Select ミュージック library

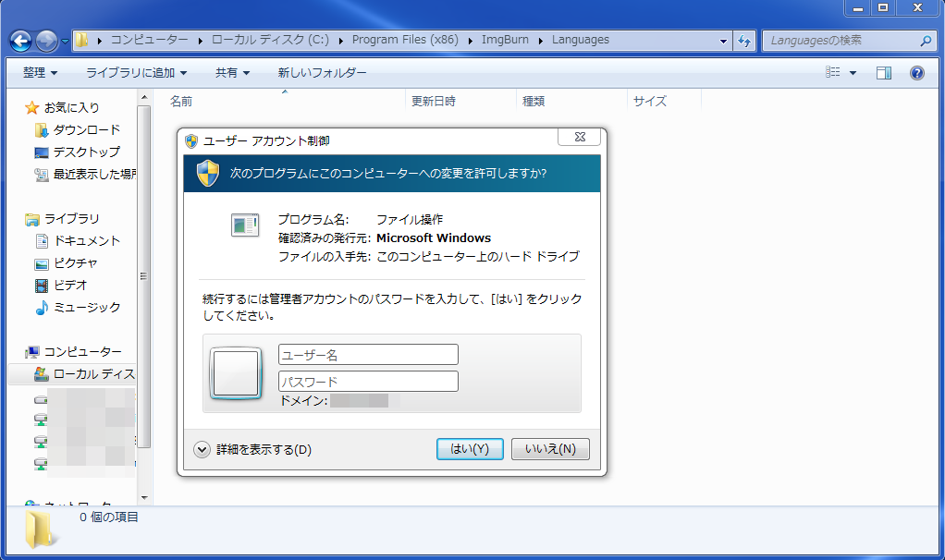87,307
